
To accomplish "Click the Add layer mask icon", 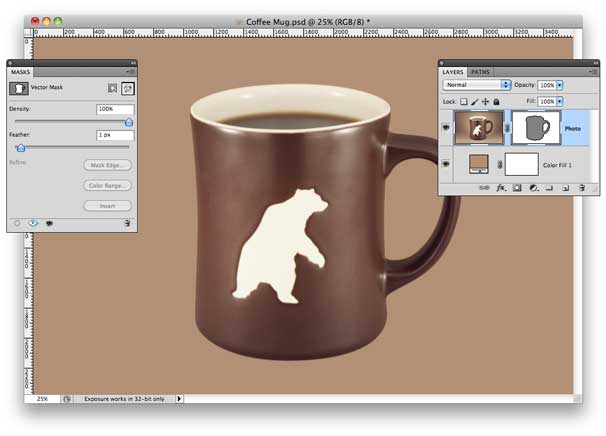I will [517, 188].
